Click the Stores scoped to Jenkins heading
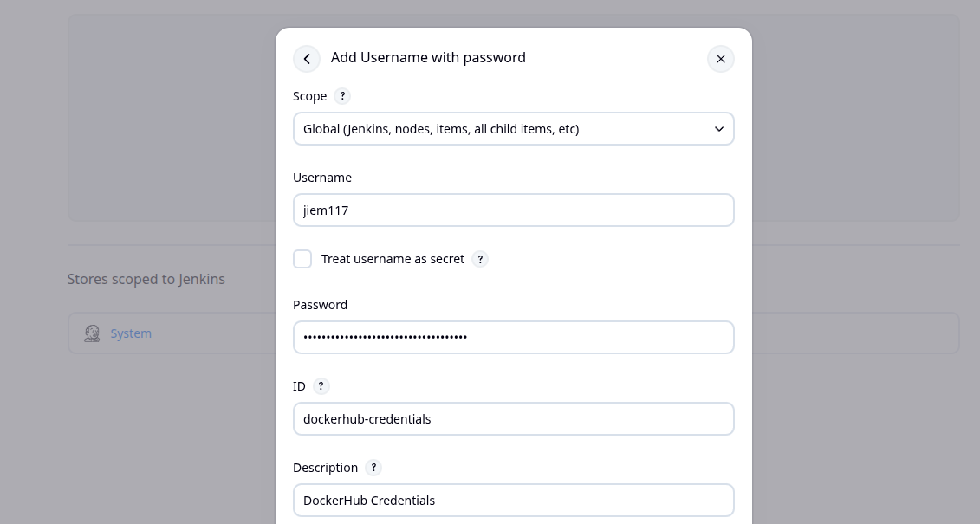980x524 pixels. point(146,279)
